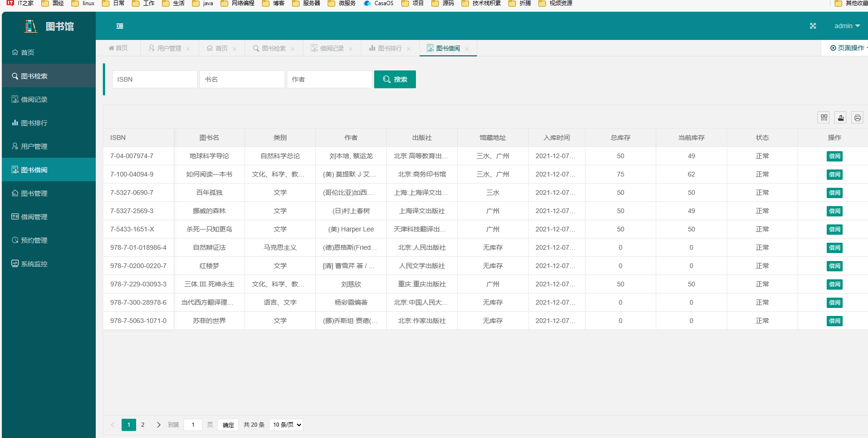
Task: Click the next page arrow
Action: pyautogui.click(x=159, y=424)
